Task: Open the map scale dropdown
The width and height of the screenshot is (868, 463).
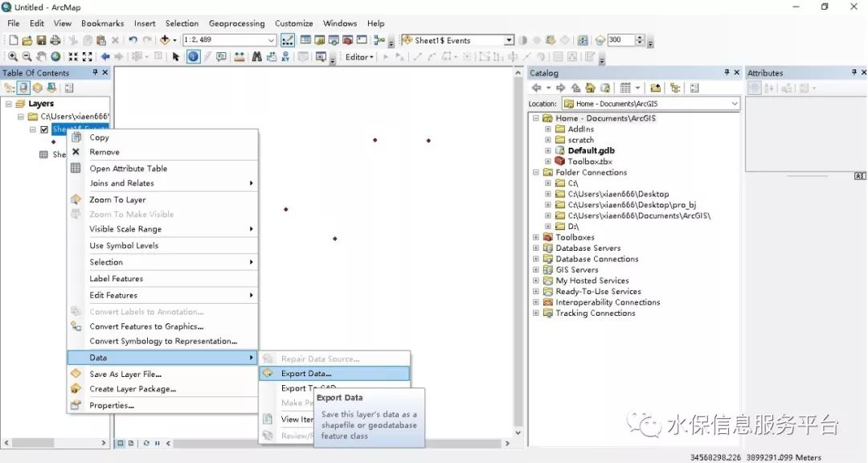Action: point(272,40)
